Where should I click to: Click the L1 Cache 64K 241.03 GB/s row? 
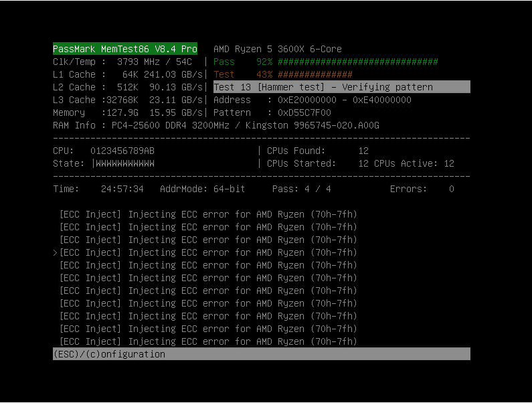pyautogui.click(x=128, y=74)
